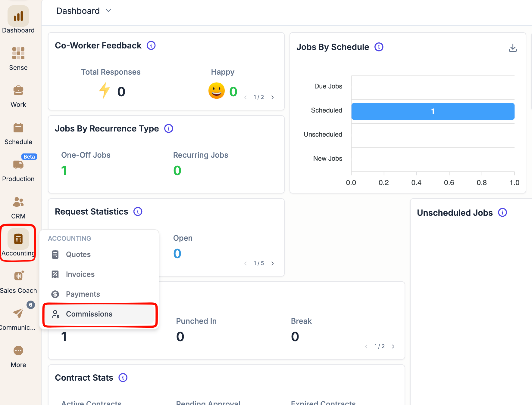
Task: Show info for Co-Worker Feedback
Action: [x=151, y=45]
